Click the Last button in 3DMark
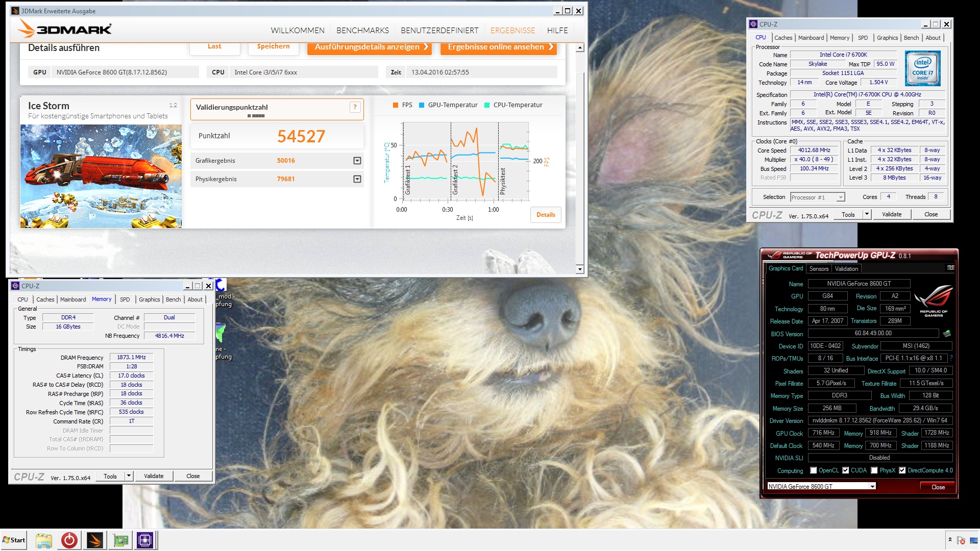 (214, 47)
